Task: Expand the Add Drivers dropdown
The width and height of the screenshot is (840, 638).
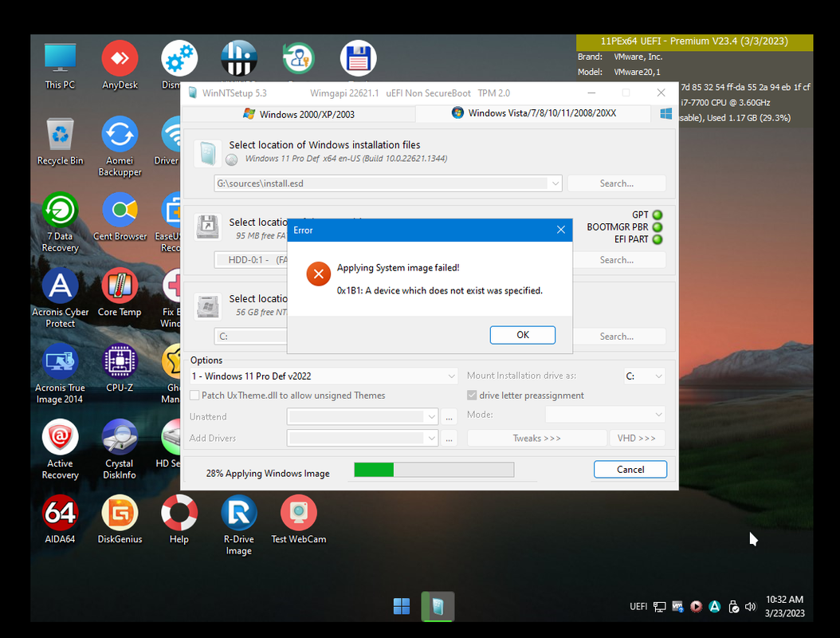Action: coord(431,439)
